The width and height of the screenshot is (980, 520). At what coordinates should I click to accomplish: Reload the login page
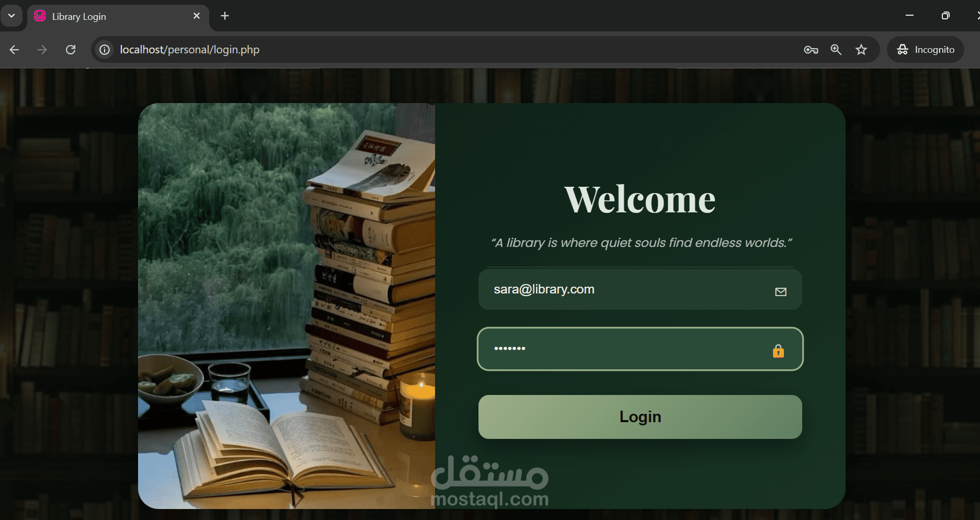71,50
